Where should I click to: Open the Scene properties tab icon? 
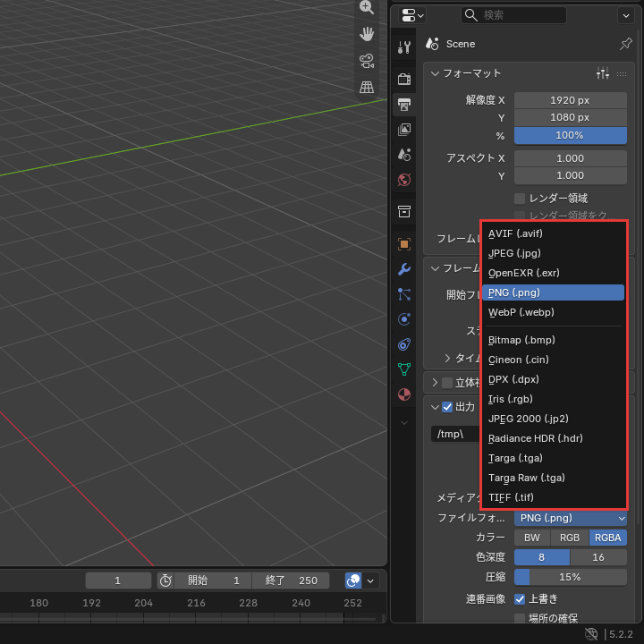pos(404,155)
